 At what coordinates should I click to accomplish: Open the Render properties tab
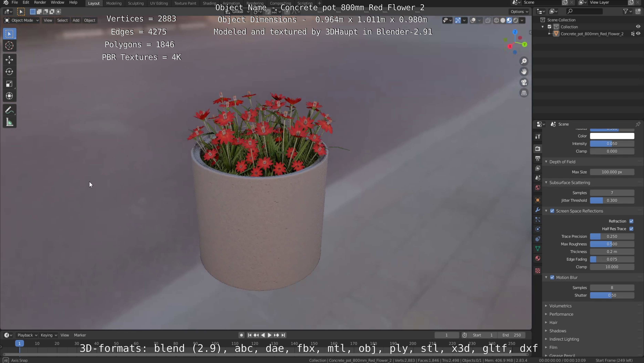(x=538, y=149)
